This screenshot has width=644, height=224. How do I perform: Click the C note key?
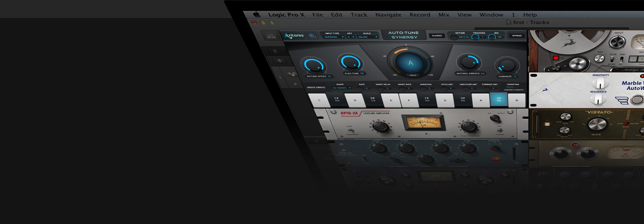(x=319, y=100)
